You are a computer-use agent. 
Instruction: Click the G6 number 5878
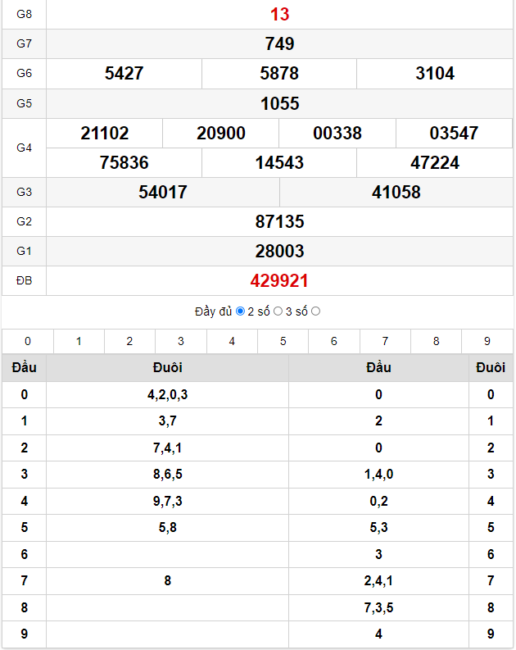(279, 73)
